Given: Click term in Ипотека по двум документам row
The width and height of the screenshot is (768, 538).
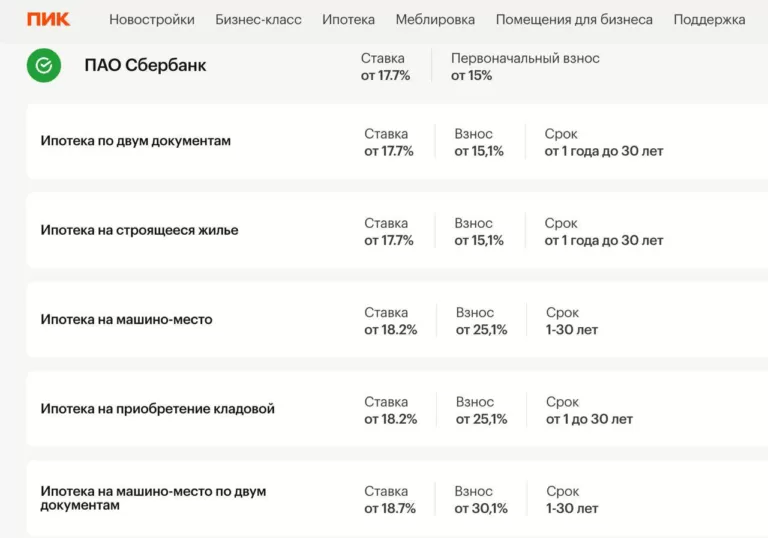Looking at the screenshot, I should click(x=603, y=151).
